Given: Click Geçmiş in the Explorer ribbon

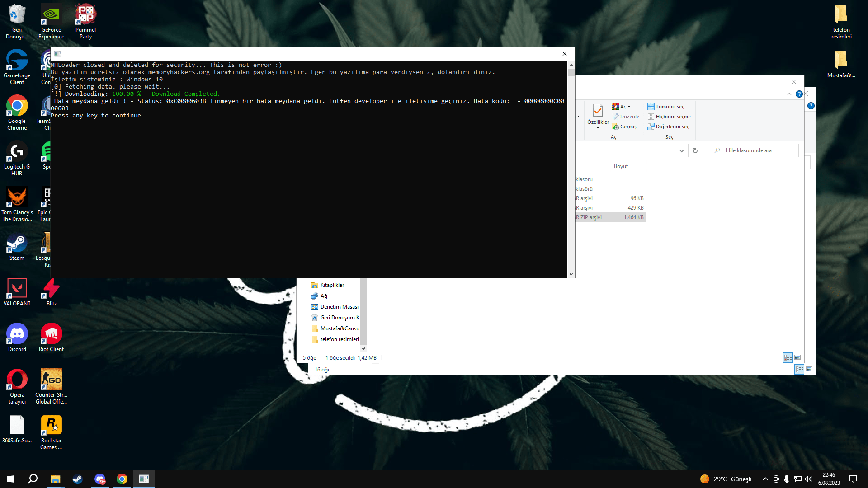Looking at the screenshot, I should point(624,127).
